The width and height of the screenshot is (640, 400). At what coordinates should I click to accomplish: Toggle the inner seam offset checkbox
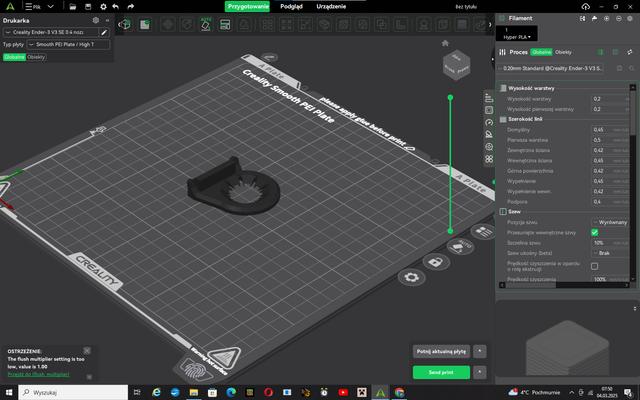pyautogui.click(x=595, y=232)
